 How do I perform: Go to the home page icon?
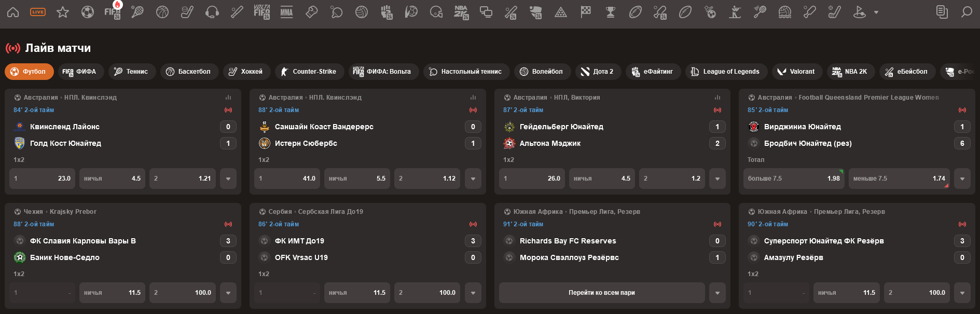(13, 12)
